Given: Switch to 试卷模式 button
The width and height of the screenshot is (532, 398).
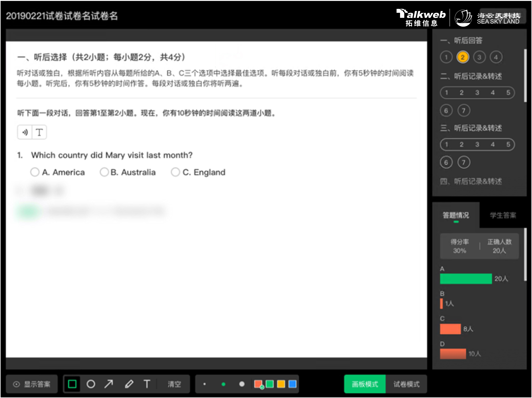Looking at the screenshot, I should 406,384.
